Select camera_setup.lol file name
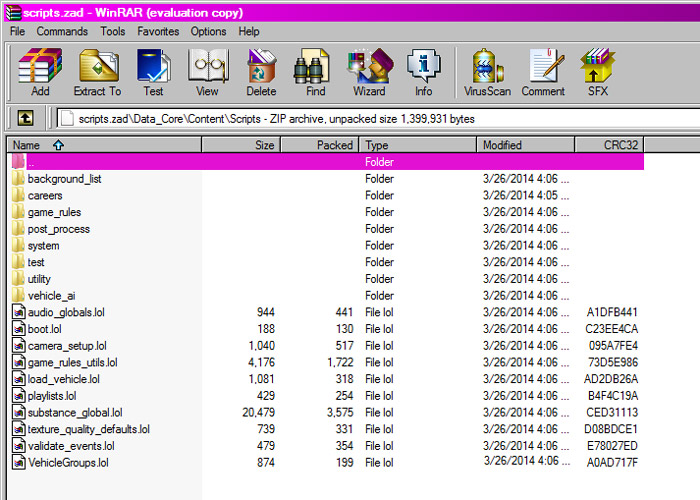Image resolution: width=700 pixels, height=500 pixels. [67, 346]
